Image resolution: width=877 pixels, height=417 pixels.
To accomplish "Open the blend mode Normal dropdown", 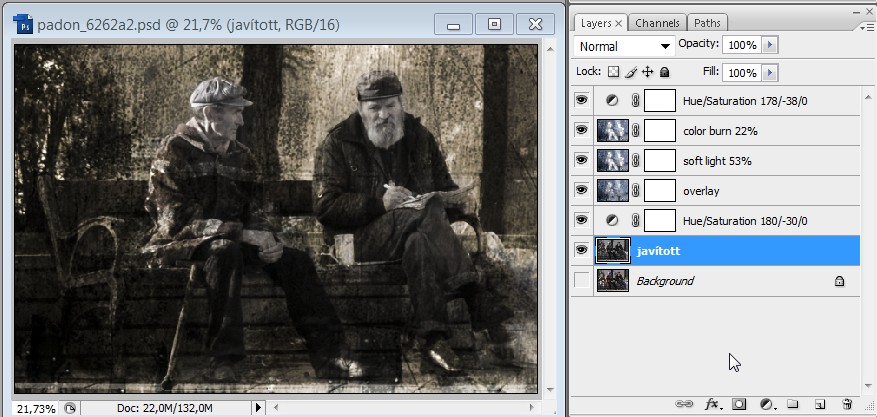I will coord(624,46).
